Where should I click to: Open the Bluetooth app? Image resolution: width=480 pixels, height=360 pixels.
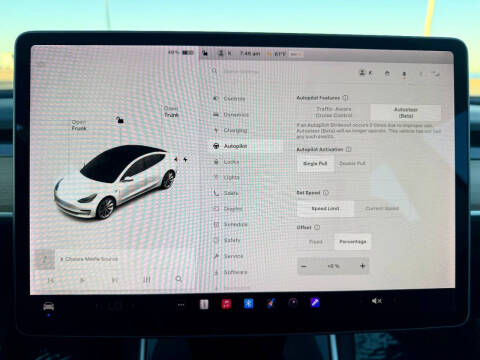249,303
